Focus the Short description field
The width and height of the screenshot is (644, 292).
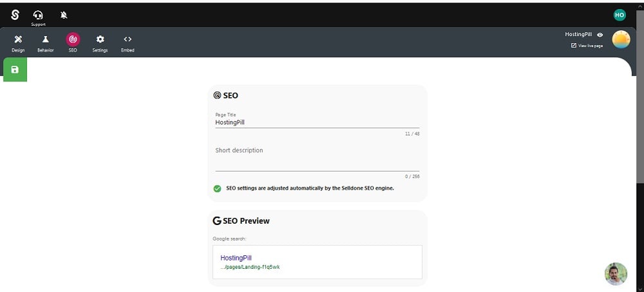point(317,159)
